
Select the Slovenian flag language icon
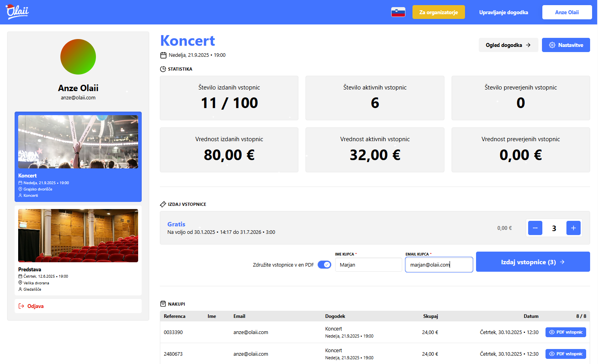pos(398,12)
